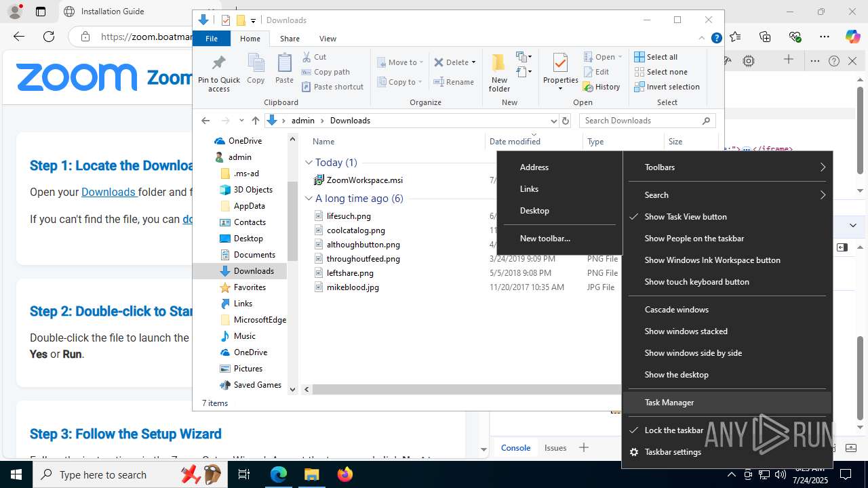This screenshot has height=488, width=868.
Task: Sort by the Date modified column header
Action: click(533, 142)
